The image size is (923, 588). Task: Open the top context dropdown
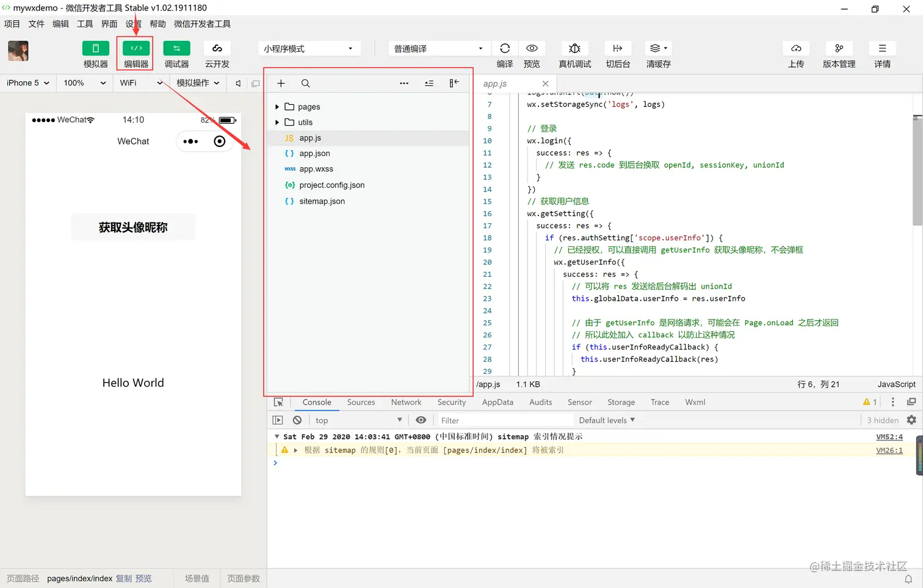(x=359, y=420)
